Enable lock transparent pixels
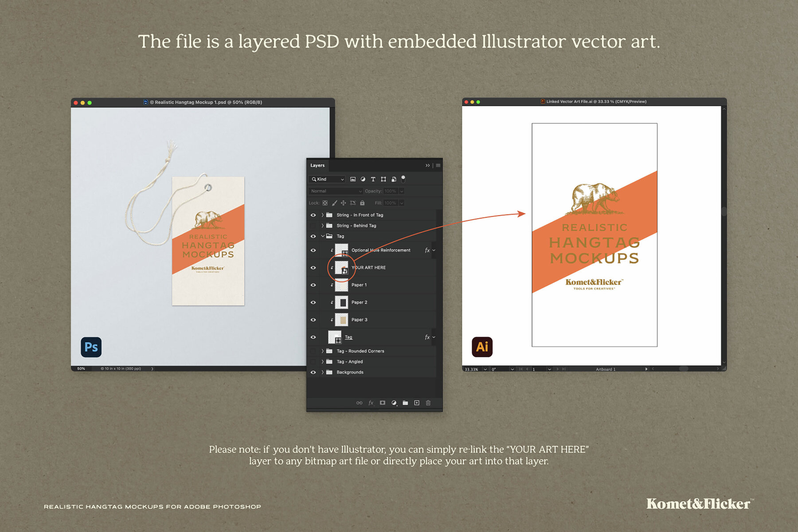Viewport: 798px width, 532px height. pyautogui.click(x=325, y=203)
